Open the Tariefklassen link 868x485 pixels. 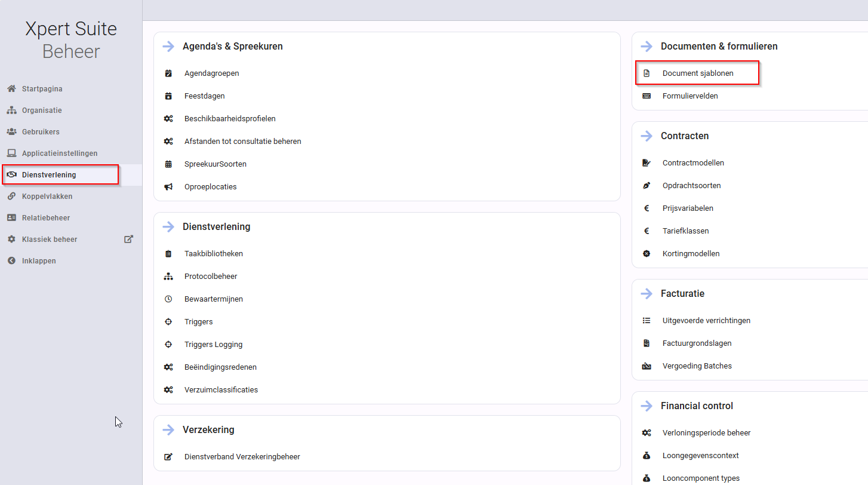[x=685, y=231]
